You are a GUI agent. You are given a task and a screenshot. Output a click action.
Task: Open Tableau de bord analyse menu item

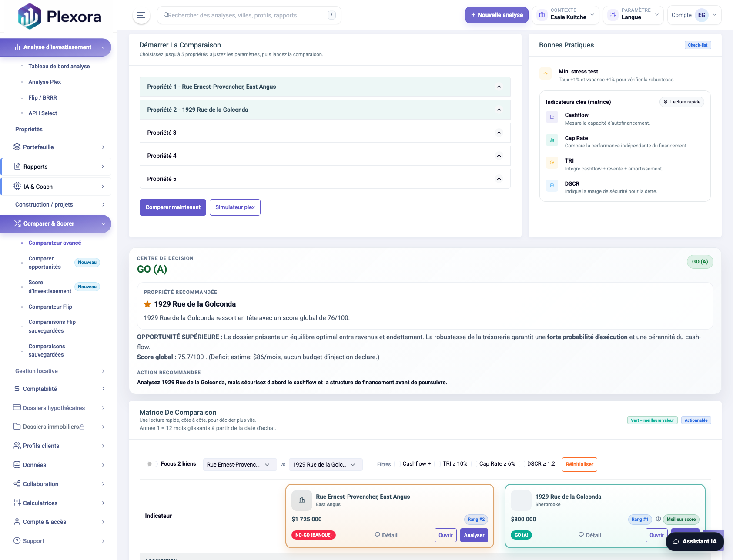(x=59, y=67)
